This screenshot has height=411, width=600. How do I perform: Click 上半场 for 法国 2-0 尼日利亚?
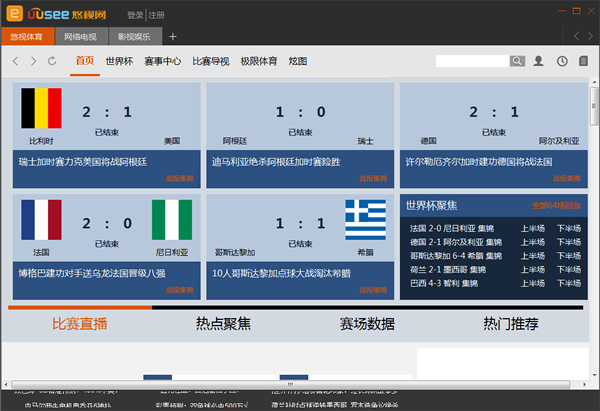point(533,228)
